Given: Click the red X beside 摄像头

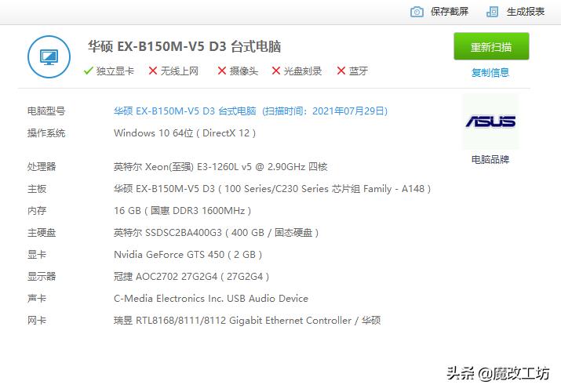Looking at the screenshot, I should click(222, 71).
